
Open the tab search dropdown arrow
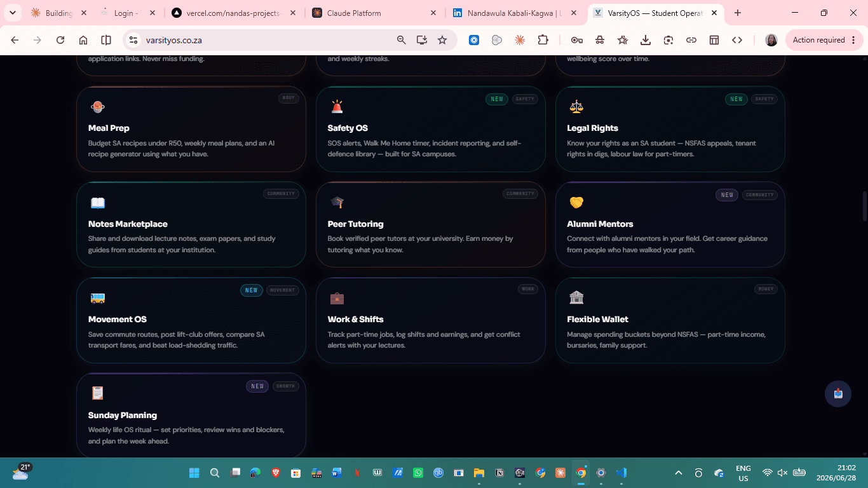(13, 13)
